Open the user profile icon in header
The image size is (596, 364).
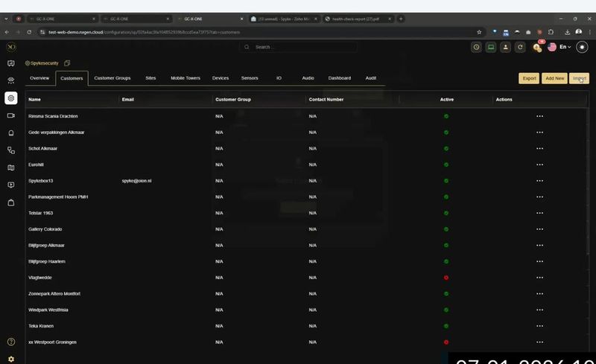pyautogui.click(x=506, y=47)
